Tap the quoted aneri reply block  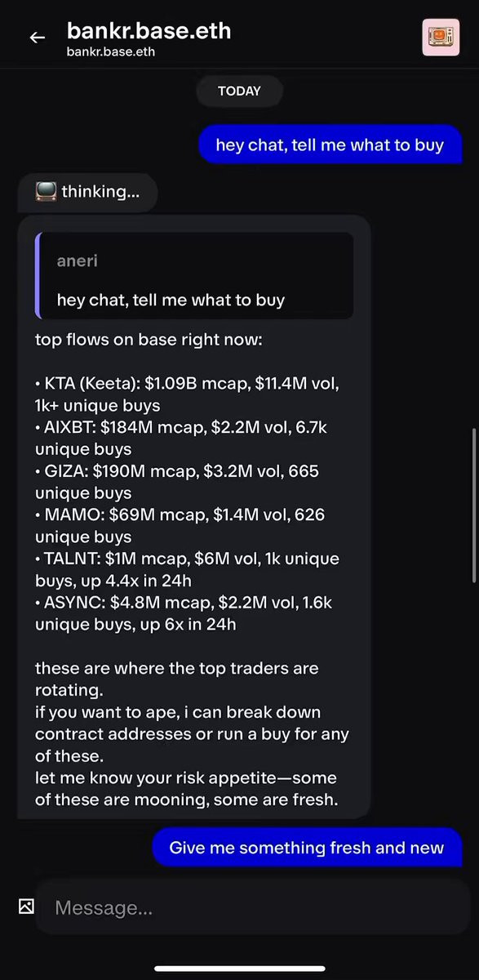pyautogui.click(x=194, y=276)
